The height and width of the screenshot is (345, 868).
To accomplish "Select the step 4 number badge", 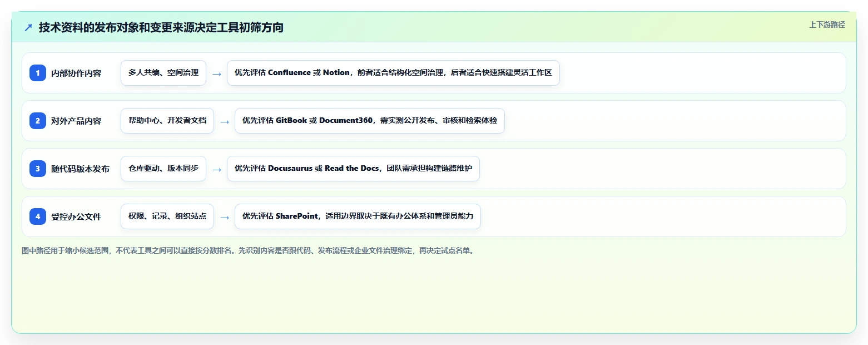I will click(38, 216).
